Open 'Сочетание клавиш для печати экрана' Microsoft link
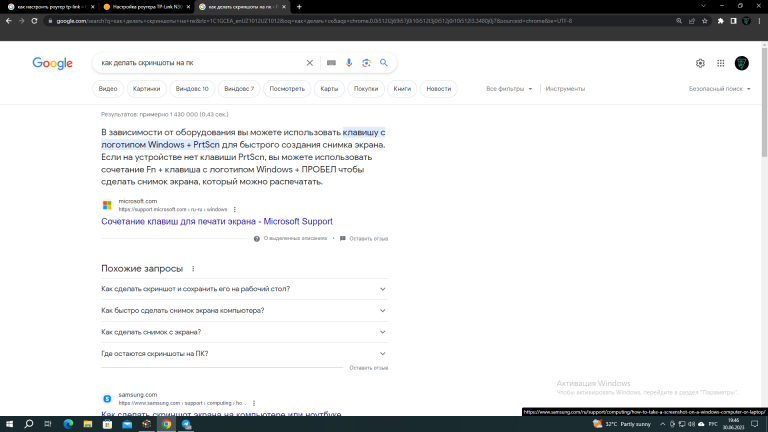The image size is (768, 432). [x=217, y=221]
